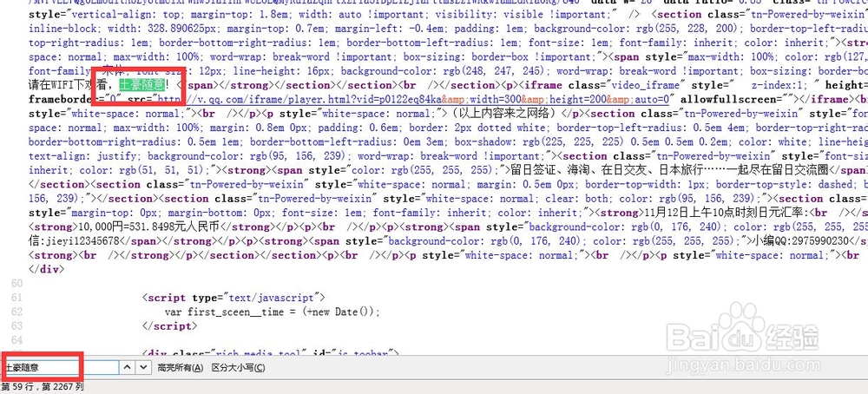
Task: Click the closing </script> tag
Action: [169, 326]
